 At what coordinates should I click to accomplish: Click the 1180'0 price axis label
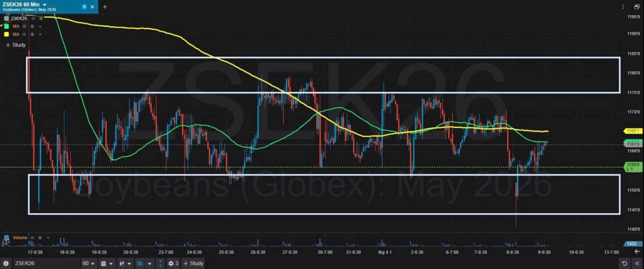point(634,73)
